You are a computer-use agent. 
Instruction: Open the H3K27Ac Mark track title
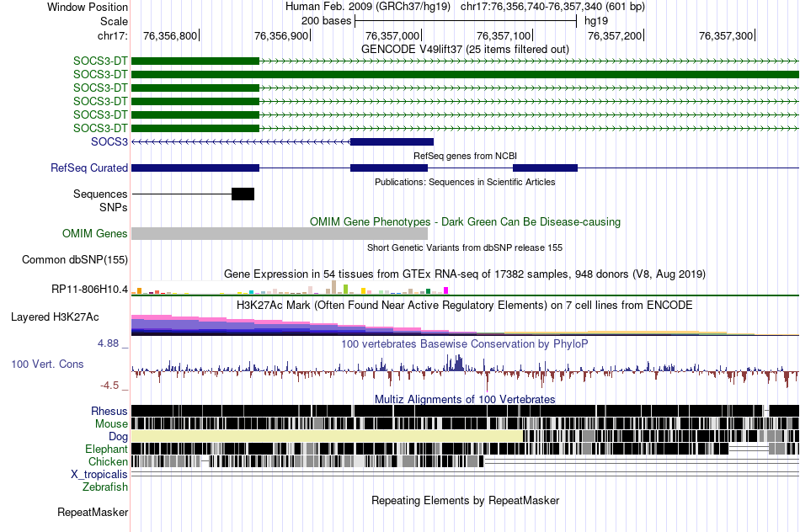coord(465,305)
